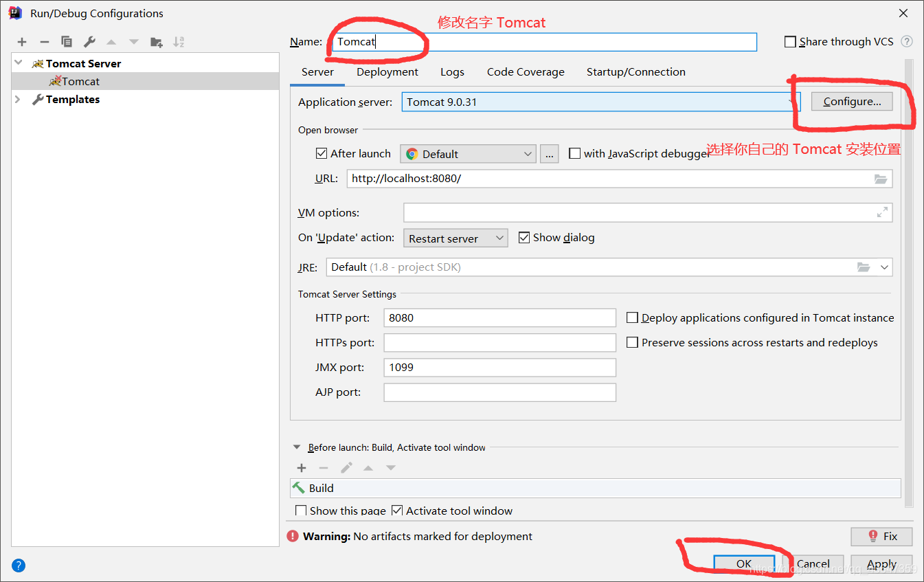The width and height of the screenshot is (924, 582).
Task: Select Tomcat configuration in tree
Action: [145, 81]
